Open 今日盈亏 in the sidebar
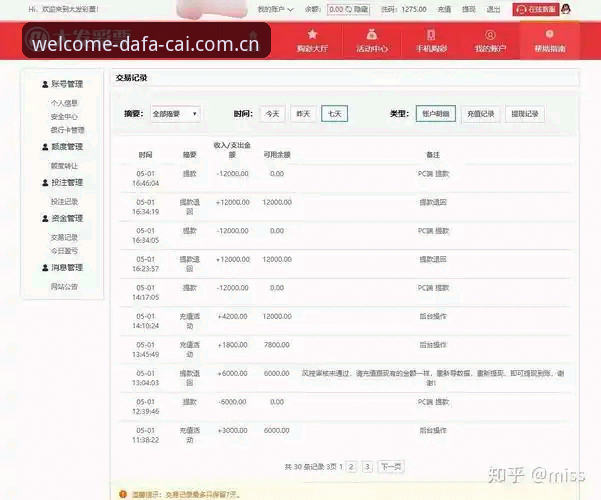 tap(64, 251)
